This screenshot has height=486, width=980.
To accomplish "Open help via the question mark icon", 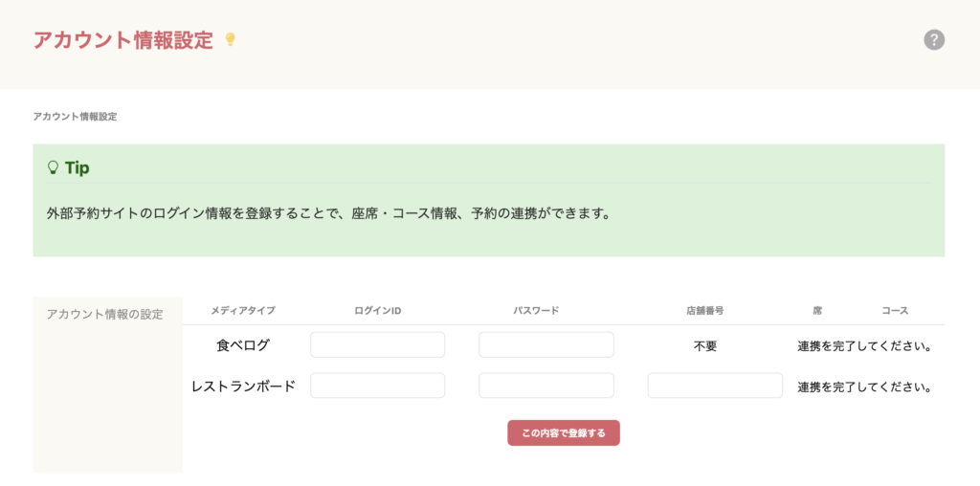I will pos(934,40).
